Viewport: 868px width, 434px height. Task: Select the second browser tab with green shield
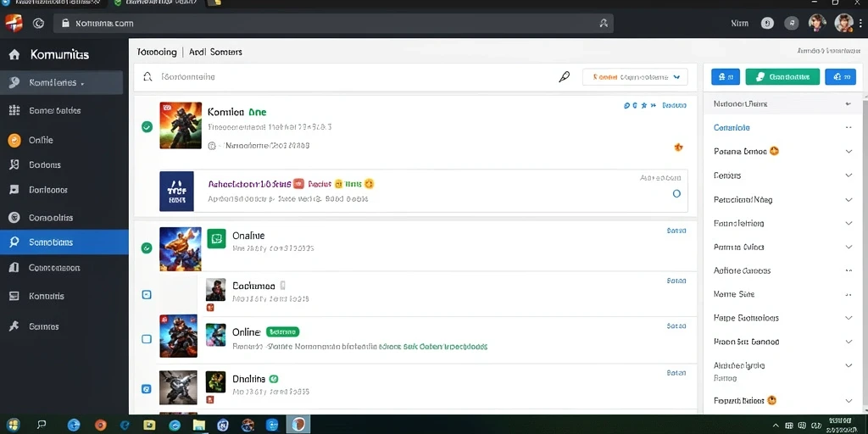[x=157, y=3]
